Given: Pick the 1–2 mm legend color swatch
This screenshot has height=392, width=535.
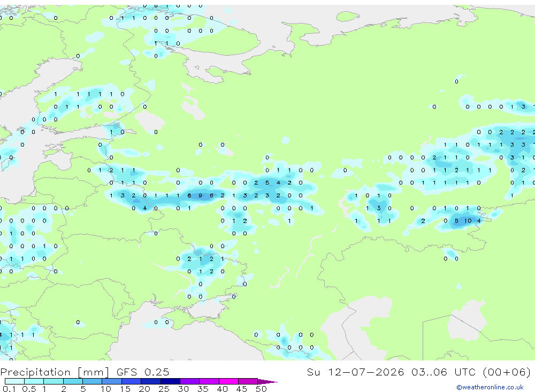Looking at the screenshot, I should (53, 381).
